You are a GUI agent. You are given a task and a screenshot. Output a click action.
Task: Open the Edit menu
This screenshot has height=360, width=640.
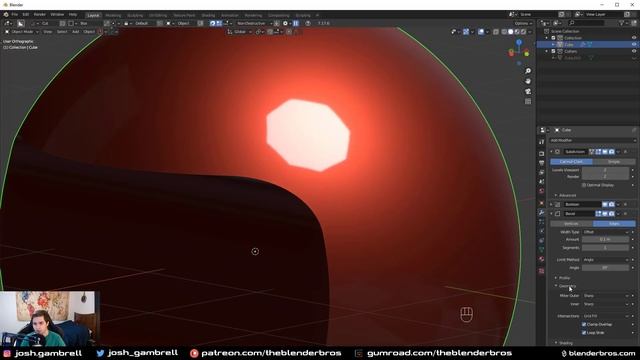[x=26, y=14]
